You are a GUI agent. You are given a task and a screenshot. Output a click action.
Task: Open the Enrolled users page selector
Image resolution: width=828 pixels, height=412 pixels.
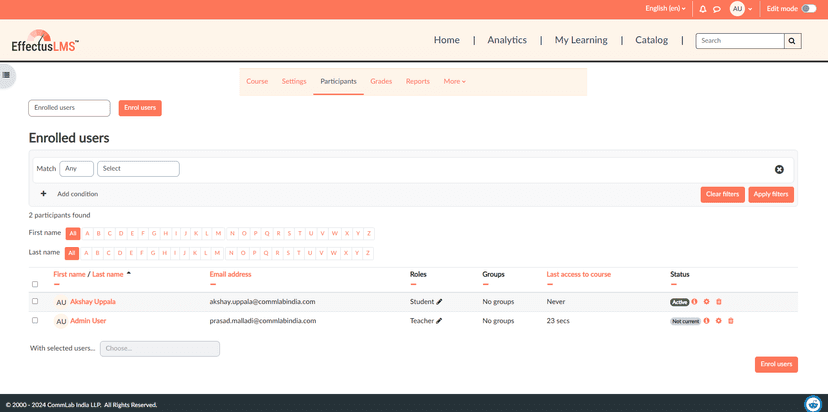69,108
